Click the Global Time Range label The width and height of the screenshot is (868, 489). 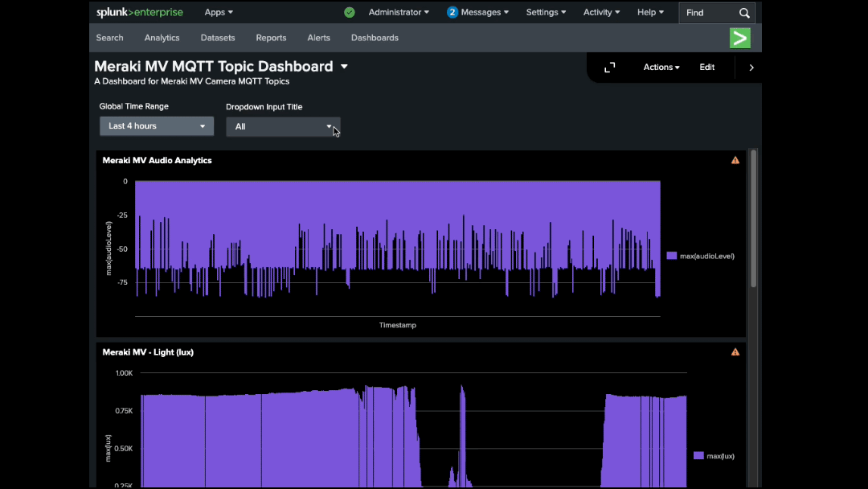pyautogui.click(x=134, y=106)
